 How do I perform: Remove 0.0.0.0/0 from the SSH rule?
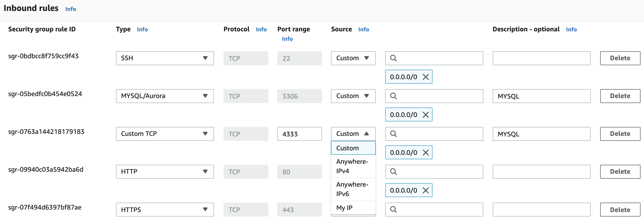[426, 77]
